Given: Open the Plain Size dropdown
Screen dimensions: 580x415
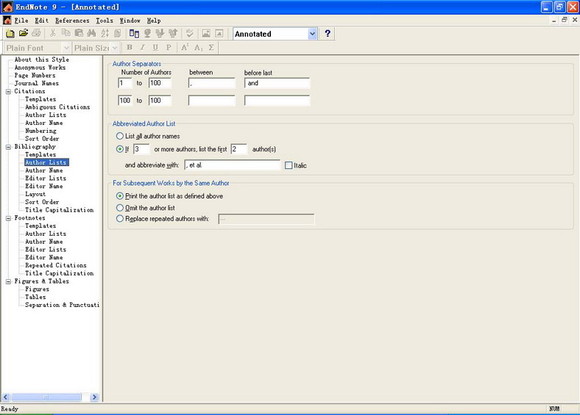Looking at the screenshot, I should point(115,48).
